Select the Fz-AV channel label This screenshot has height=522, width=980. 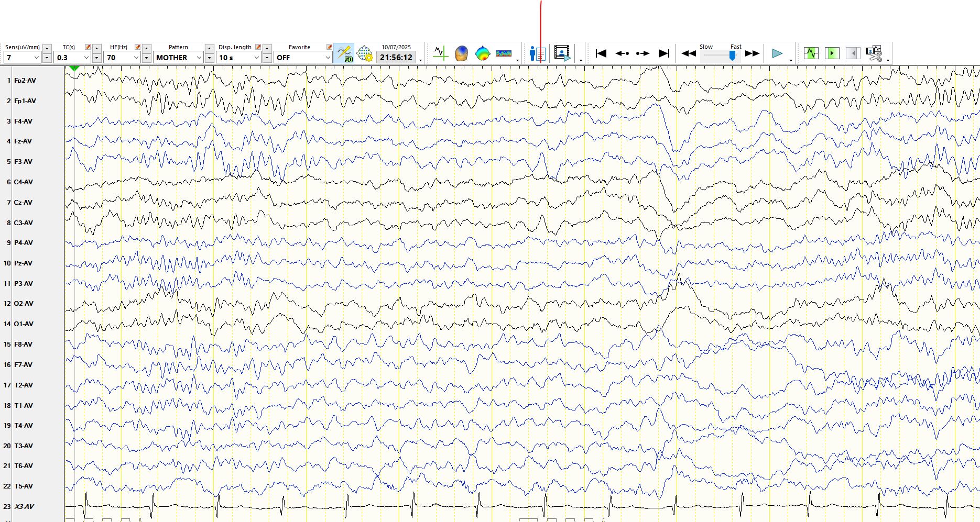[23, 141]
